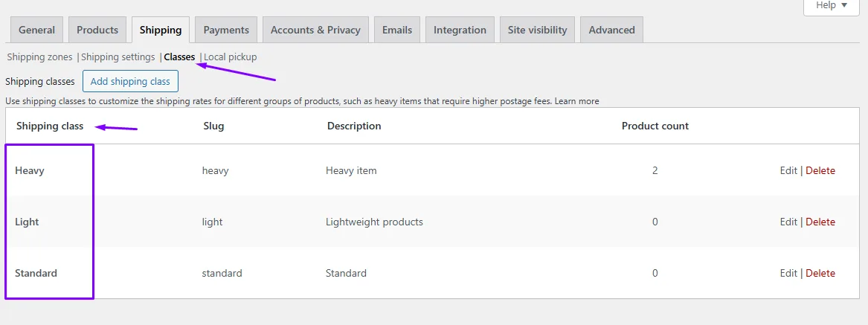Click the Slug column header
This screenshot has width=868, height=325.
click(213, 126)
